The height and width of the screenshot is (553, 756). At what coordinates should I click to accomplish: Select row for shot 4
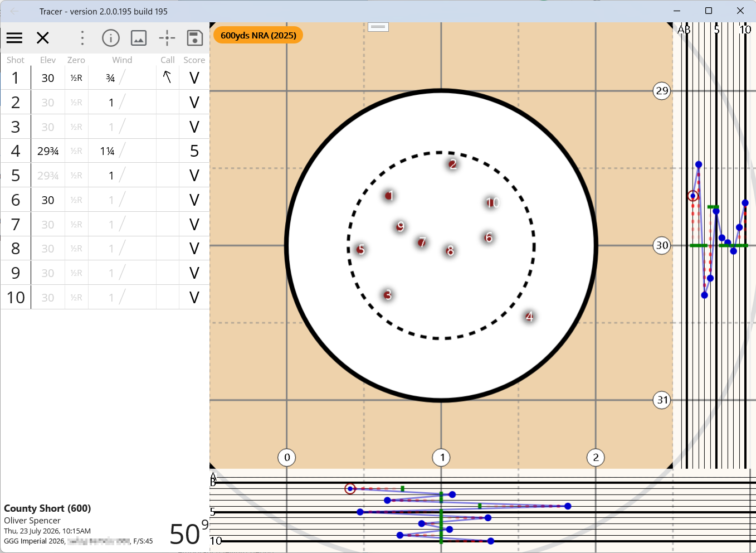pyautogui.click(x=105, y=151)
